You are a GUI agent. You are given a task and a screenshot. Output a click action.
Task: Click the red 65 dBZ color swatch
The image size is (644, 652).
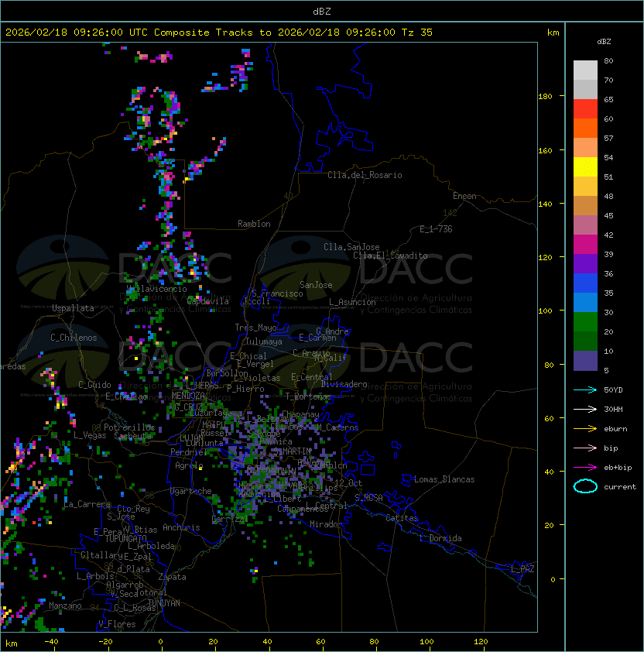[585, 108]
